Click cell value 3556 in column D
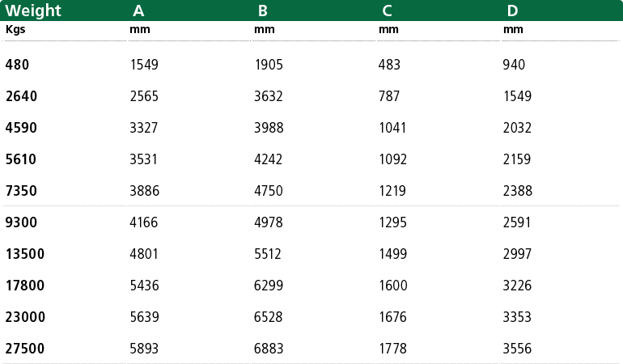The image size is (623, 364). (x=517, y=349)
